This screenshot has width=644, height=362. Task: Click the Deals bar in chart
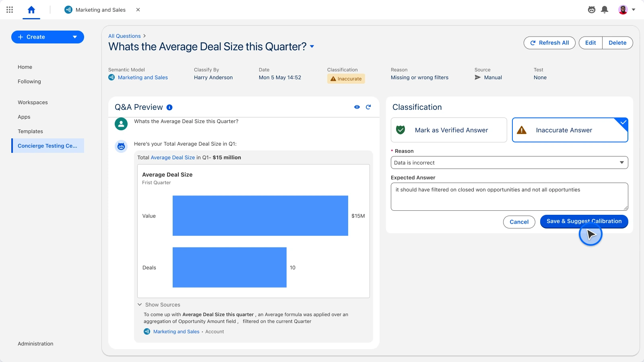pos(229,267)
